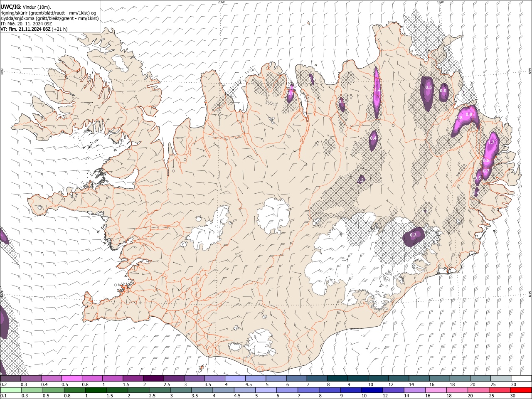Screen dimensions: 532x399
Task: Click the 0.4 value in the north-central purple blob
Action: [373, 138]
